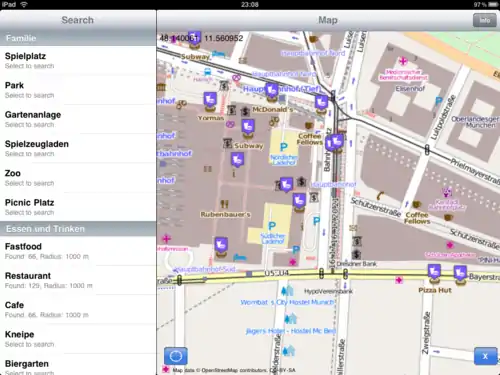This screenshot has width=500, height=375.
Task: Close results with the blue X button
Action: tap(485, 356)
